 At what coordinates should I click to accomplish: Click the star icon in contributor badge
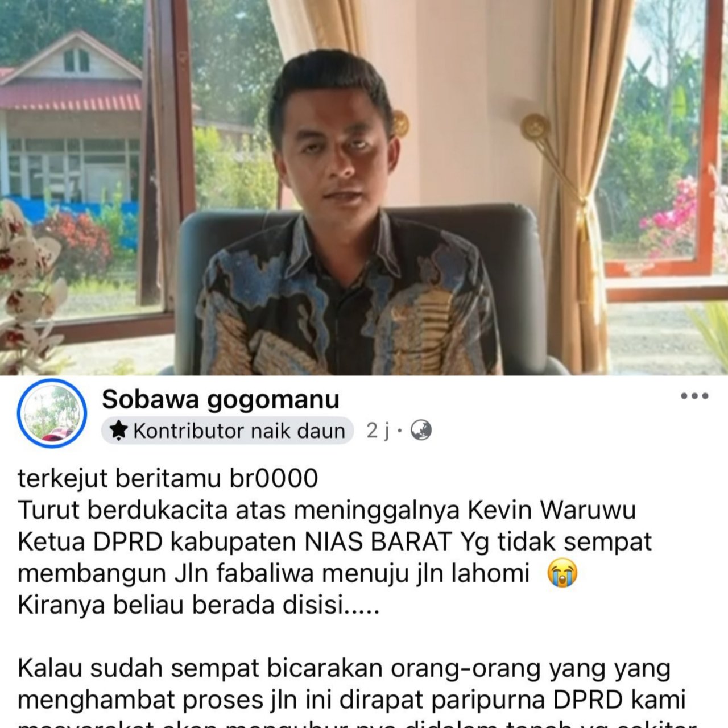118,431
